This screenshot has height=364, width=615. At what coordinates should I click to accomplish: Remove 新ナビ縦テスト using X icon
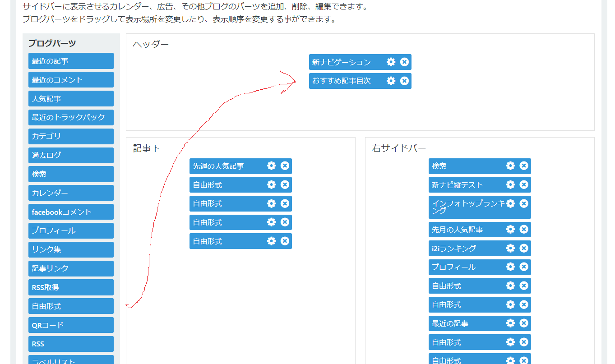[x=524, y=184]
